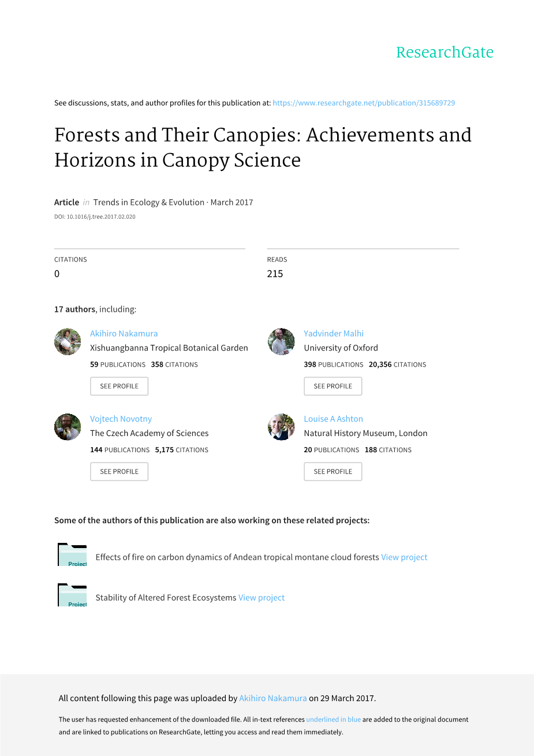This screenshot has height=756, width=534.
Task: Open Akihiro Nakamura author name link
Action: pyautogui.click(x=124, y=333)
